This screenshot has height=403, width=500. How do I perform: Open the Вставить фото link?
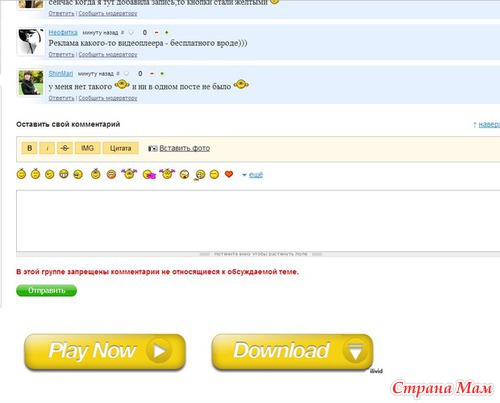point(184,148)
